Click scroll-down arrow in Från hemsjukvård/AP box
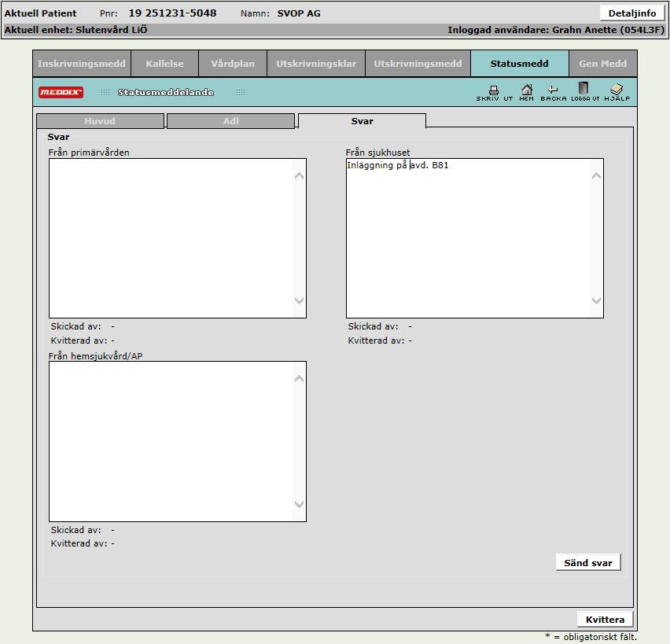The height and width of the screenshot is (644, 670). click(299, 504)
